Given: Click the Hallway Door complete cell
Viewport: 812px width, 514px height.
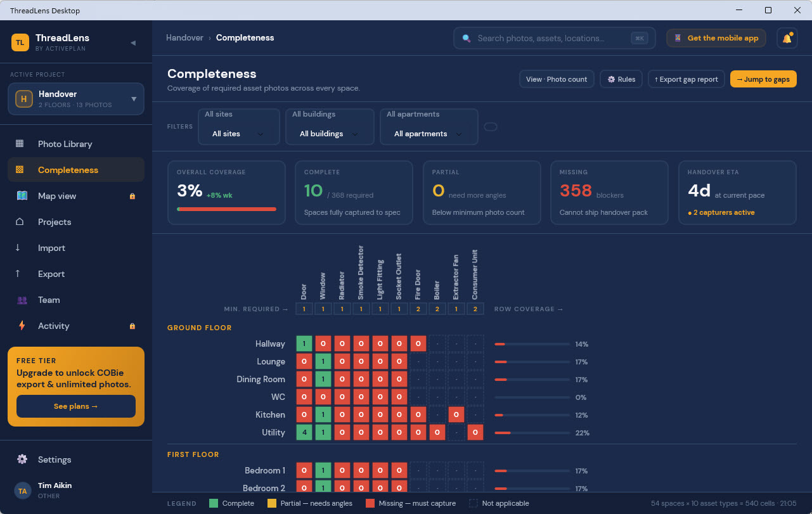Looking at the screenshot, I should 304,344.
